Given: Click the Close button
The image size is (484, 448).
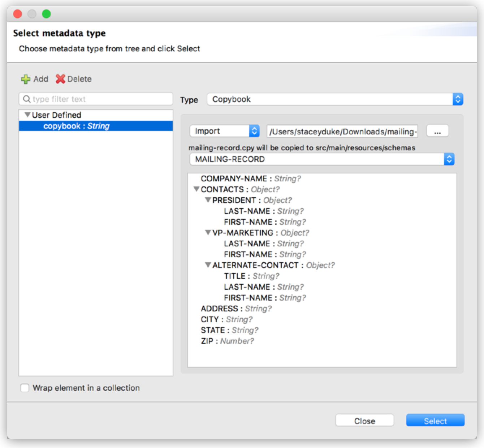Looking at the screenshot, I should (x=364, y=420).
